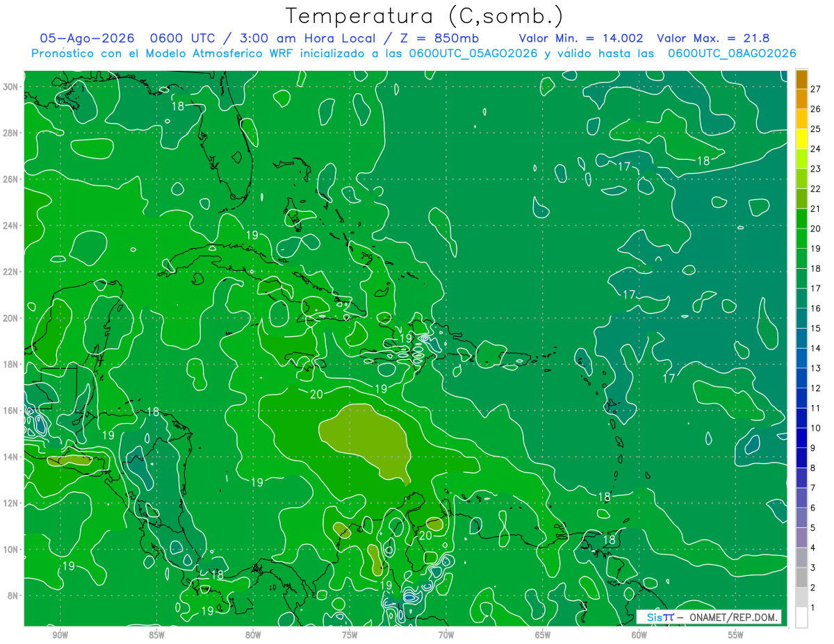Click the '10N' latitude label
Viewport: 834px width, 644px height.
coord(10,550)
